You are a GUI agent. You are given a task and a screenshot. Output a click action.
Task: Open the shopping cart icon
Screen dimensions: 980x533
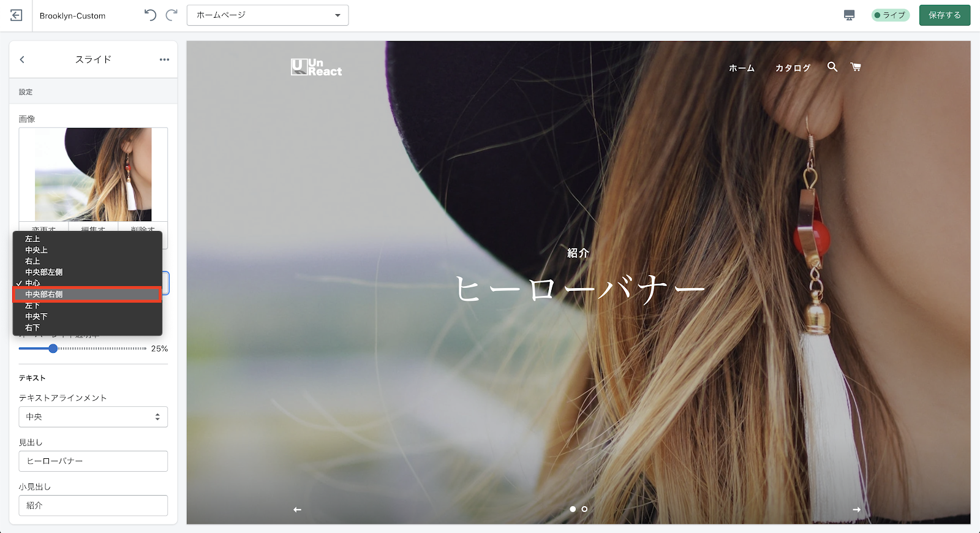coord(856,67)
